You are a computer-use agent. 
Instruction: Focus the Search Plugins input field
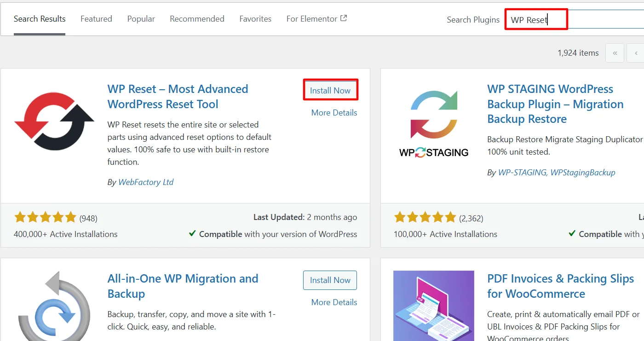coord(575,20)
